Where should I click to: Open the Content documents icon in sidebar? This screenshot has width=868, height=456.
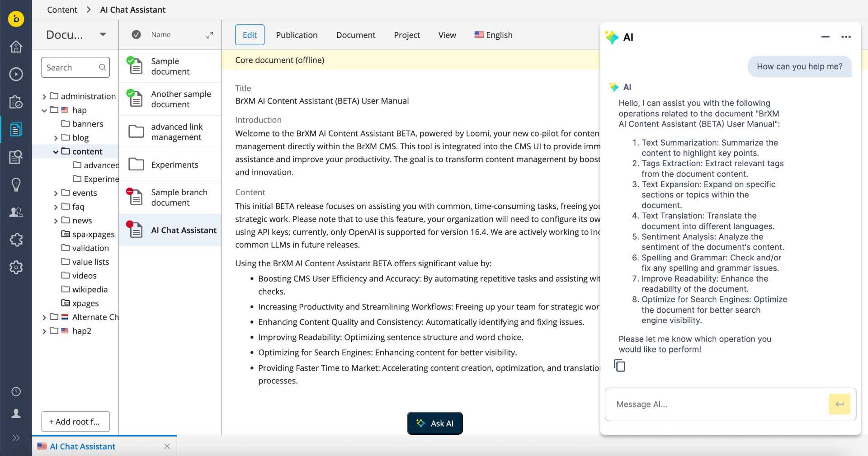point(16,130)
